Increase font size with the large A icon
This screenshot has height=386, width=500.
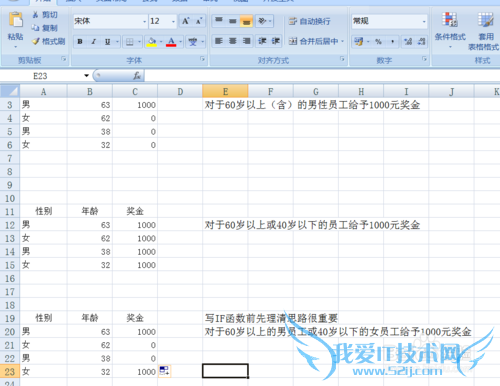[185, 21]
